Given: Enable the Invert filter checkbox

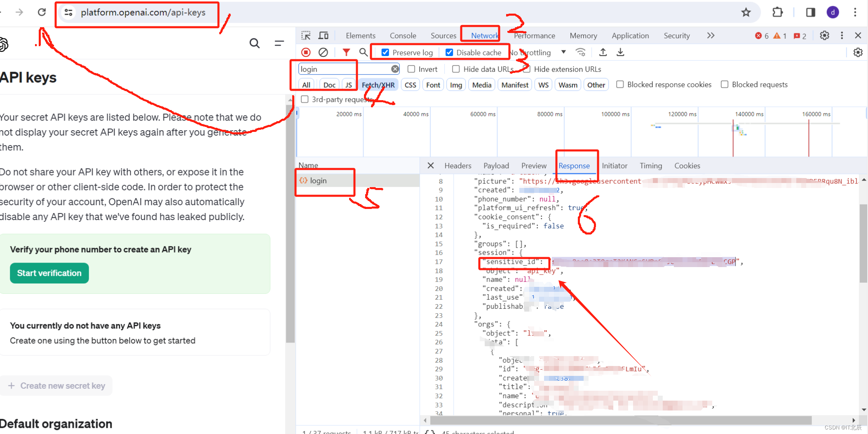Looking at the screenshot, I should pos(411,69).
